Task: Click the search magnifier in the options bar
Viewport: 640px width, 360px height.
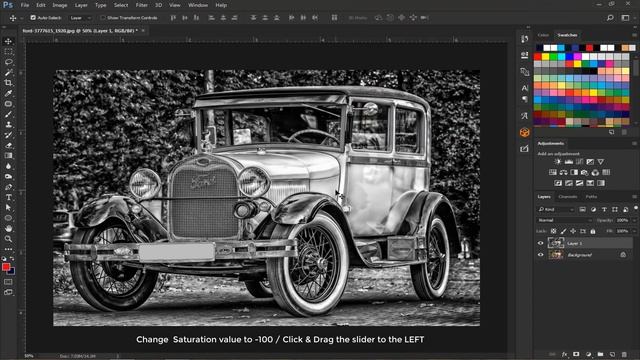Action: click(610, 18)
